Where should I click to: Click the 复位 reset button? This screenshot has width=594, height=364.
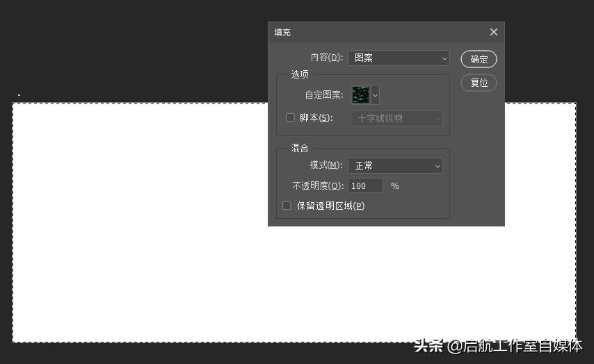tap(479, 83)
